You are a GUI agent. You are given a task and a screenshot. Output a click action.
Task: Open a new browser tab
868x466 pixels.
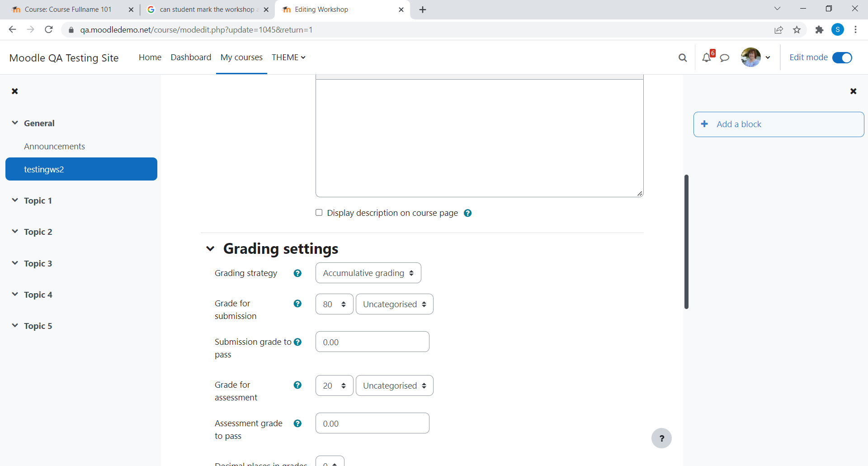[x=423, y=10]
